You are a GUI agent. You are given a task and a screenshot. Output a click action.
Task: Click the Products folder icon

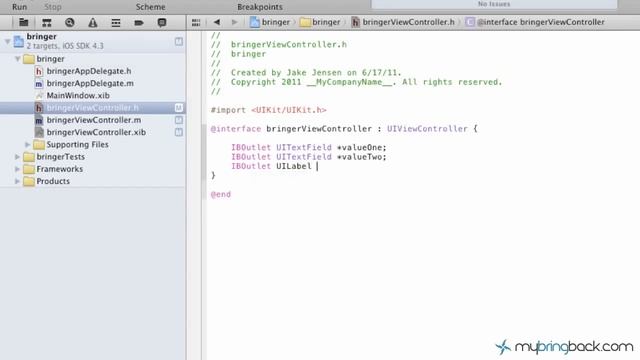pyautogui.click(x=29, y=181)
